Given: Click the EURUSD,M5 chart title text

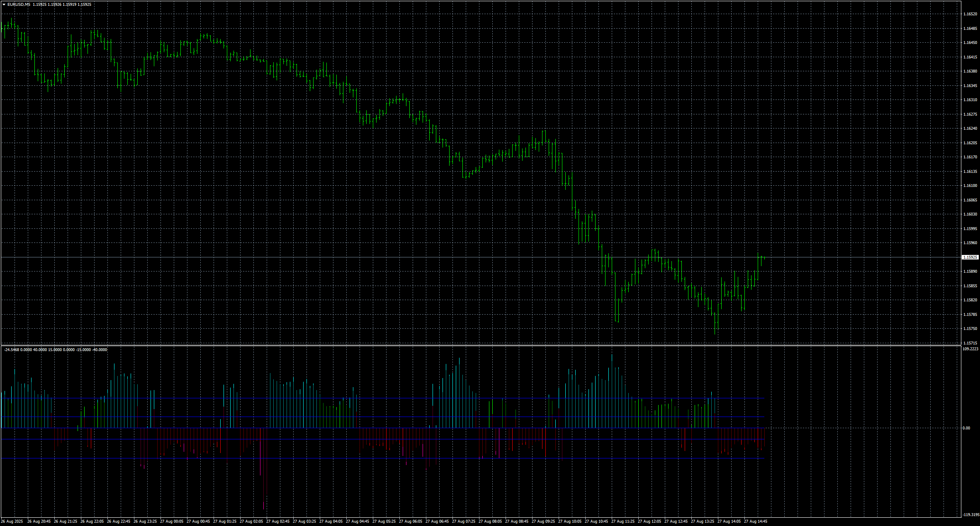Looking at the screenshot, I should pyautogui.click(x=19, y=5).
